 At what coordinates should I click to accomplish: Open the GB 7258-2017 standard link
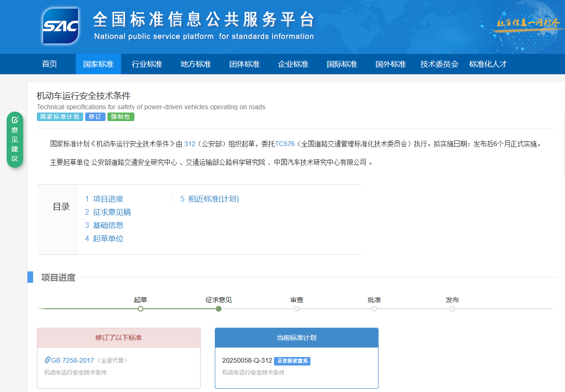pyautogui.click(x=72, y=360)
